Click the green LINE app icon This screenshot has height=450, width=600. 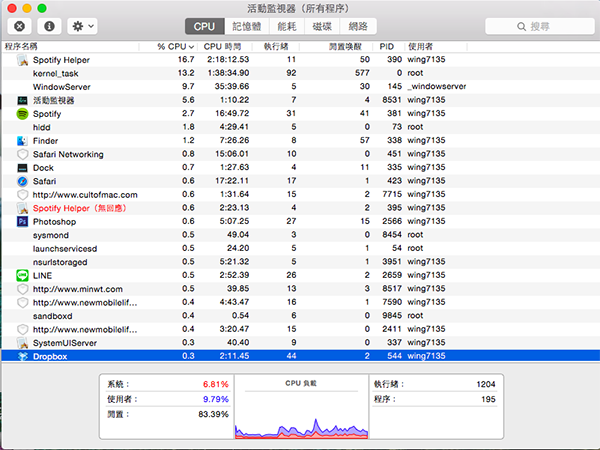pos(23,276)
